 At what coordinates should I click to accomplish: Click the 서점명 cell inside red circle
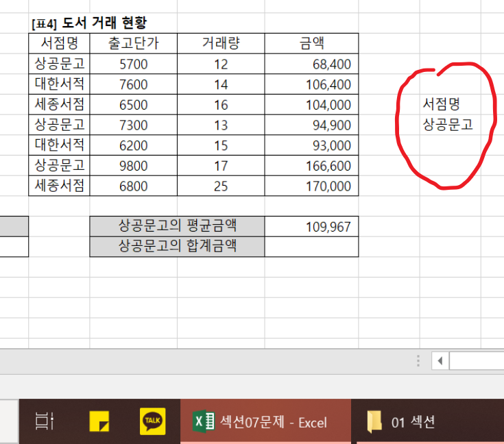441,105
